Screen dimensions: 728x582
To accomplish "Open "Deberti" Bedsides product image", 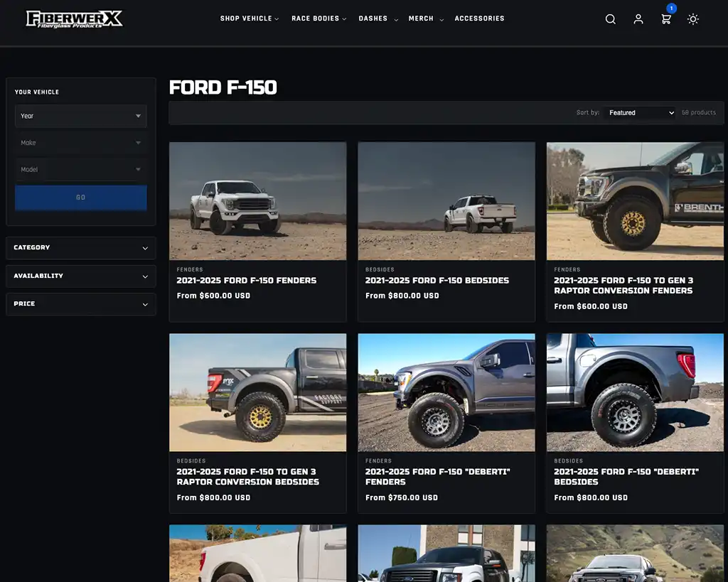I will [635, 392].
